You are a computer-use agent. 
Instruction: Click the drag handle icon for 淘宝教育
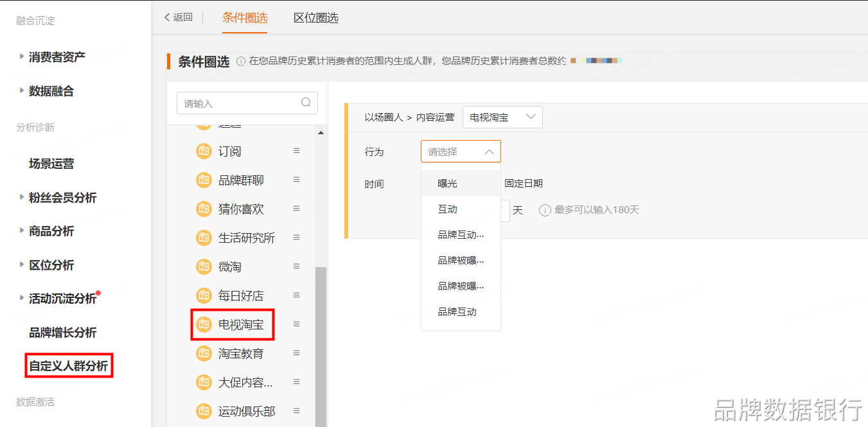(x=297, y=353)
